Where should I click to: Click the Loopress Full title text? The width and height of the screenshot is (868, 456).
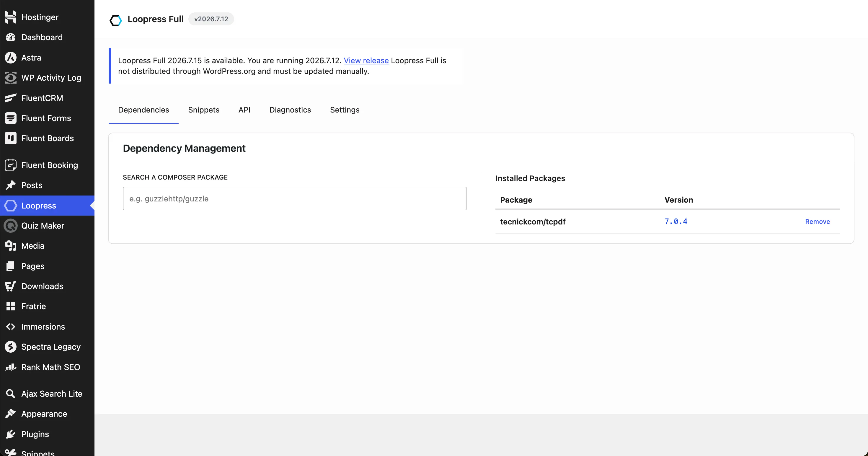click(x=155, y=19)
